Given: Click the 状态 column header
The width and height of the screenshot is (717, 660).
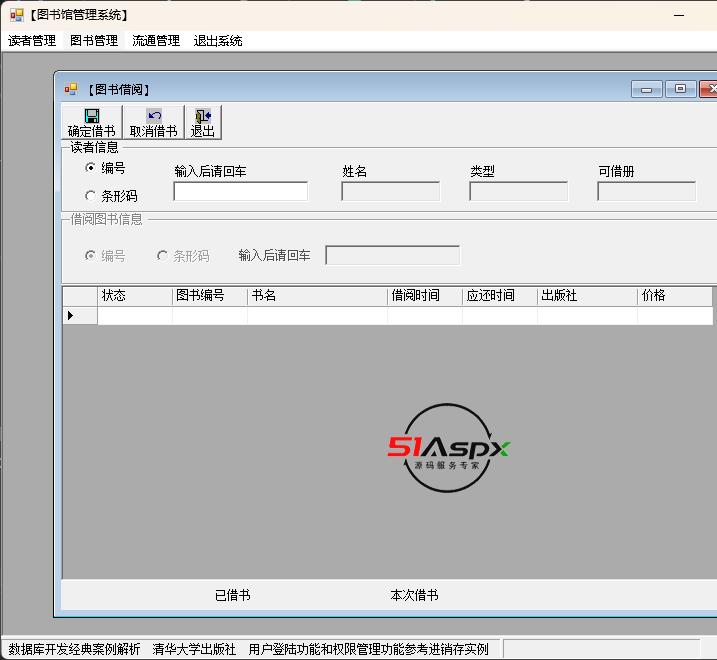Looking at the screenshot, I should [134, 296].
